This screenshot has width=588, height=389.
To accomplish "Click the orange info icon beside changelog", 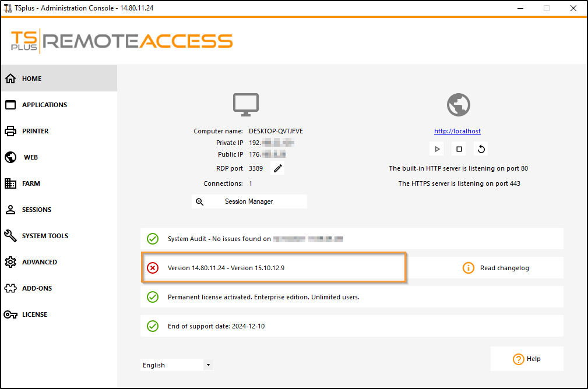I will pyautogui.click(x=469, y=268).
